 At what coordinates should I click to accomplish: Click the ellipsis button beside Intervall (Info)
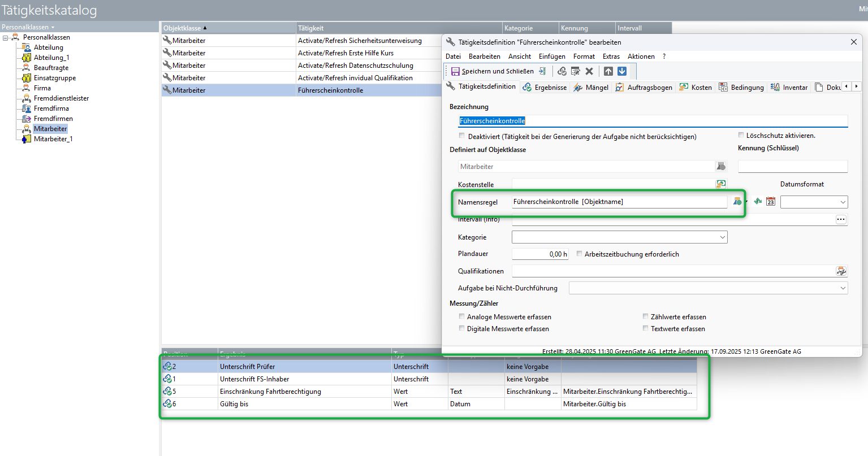(x=841, y=220)
